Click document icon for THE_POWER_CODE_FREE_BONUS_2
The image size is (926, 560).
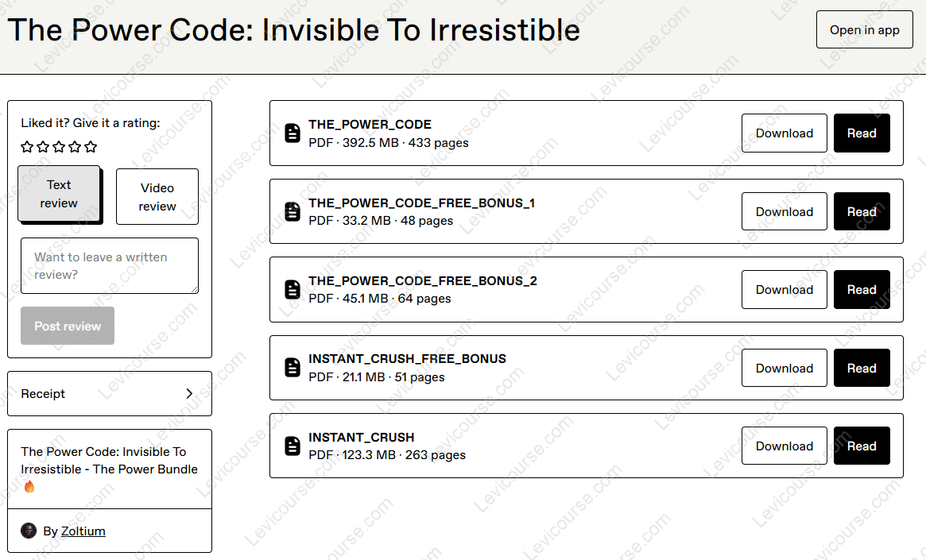click(292, 289)
